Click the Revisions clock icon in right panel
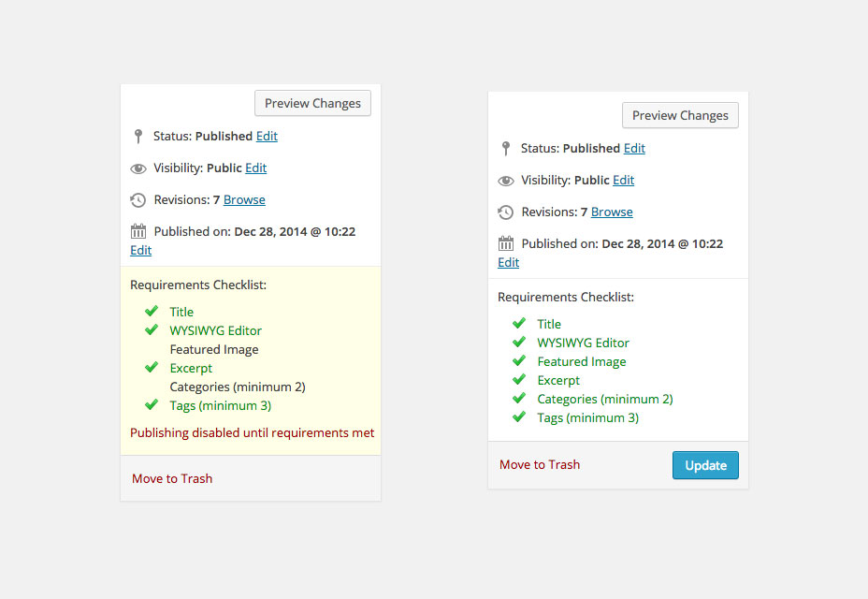The width and height of the screenshot is (868, 599). (x=505, y=212)
